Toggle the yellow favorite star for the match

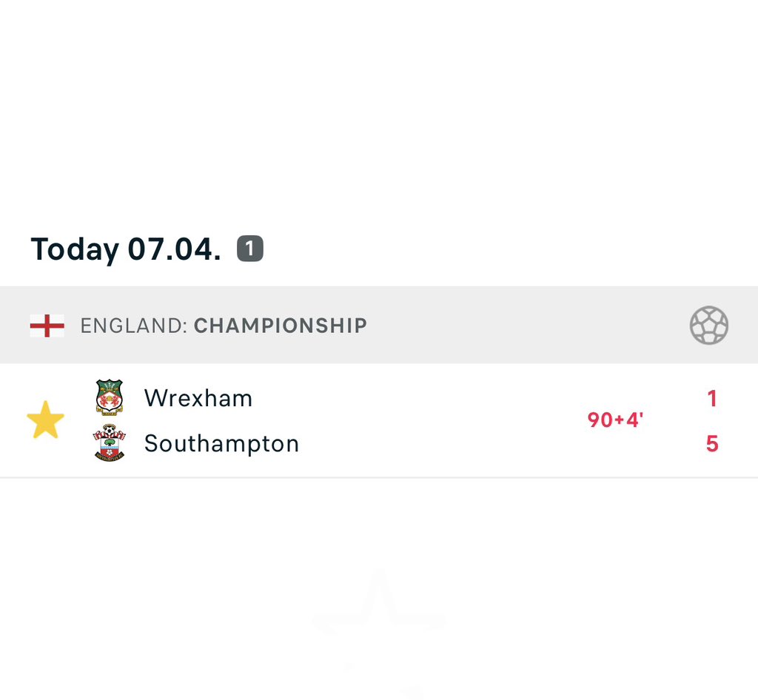pyautogui.click(x=45, y=420)
